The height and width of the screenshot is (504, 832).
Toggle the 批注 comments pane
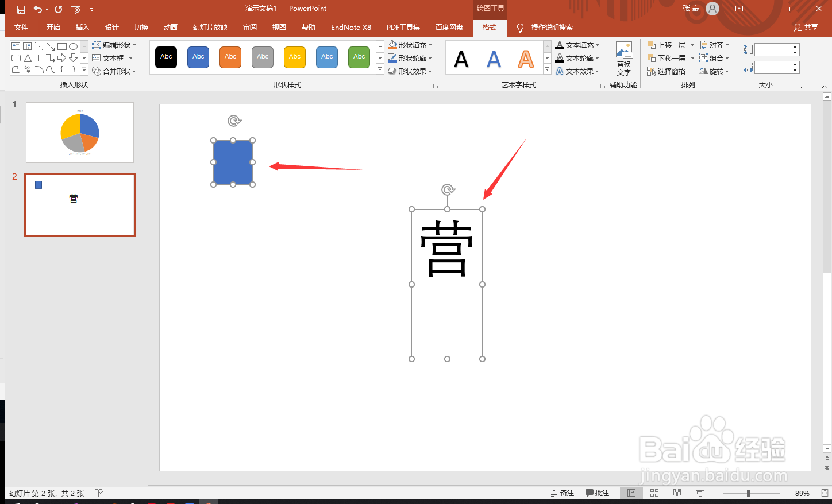(x=597, y=493)
